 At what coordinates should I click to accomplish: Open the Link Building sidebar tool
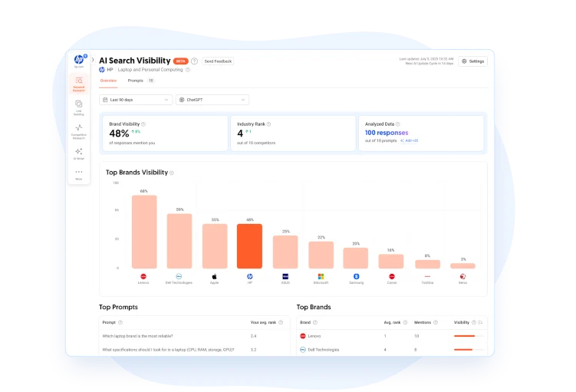(x=78, y=108)
